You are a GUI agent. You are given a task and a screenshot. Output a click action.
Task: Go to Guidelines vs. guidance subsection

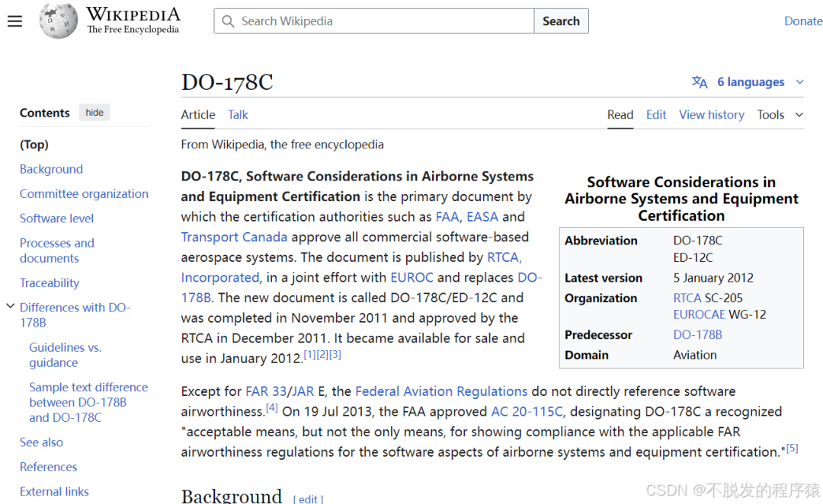pos(66,355)
